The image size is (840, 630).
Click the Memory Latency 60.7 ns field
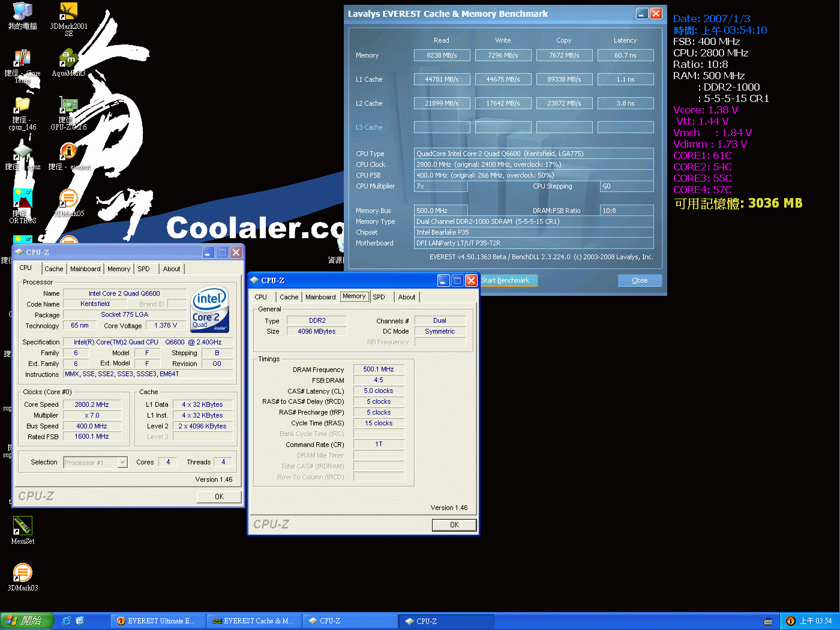coord(625,55)
